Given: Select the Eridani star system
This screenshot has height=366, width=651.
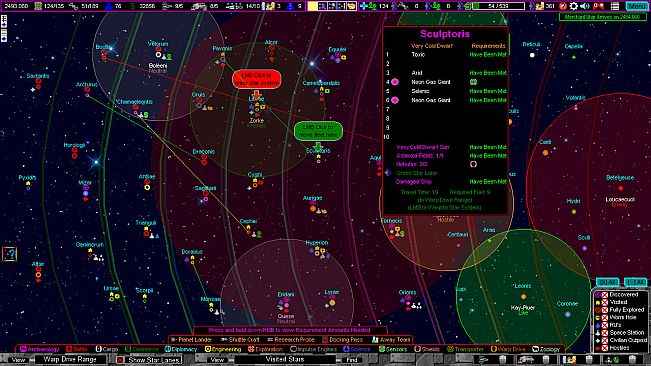Looking at the screenshot, I should [x=286, y=304].
